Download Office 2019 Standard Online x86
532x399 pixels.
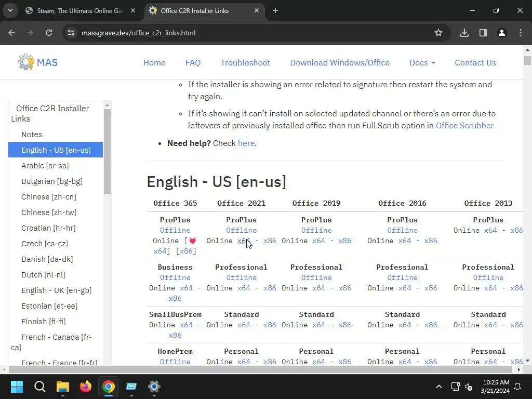(345, 325)
